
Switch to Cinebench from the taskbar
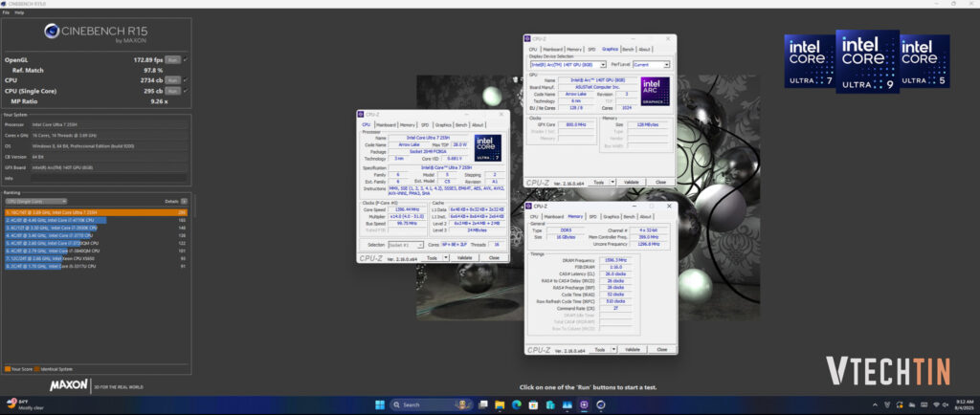[x=601, y=404]
